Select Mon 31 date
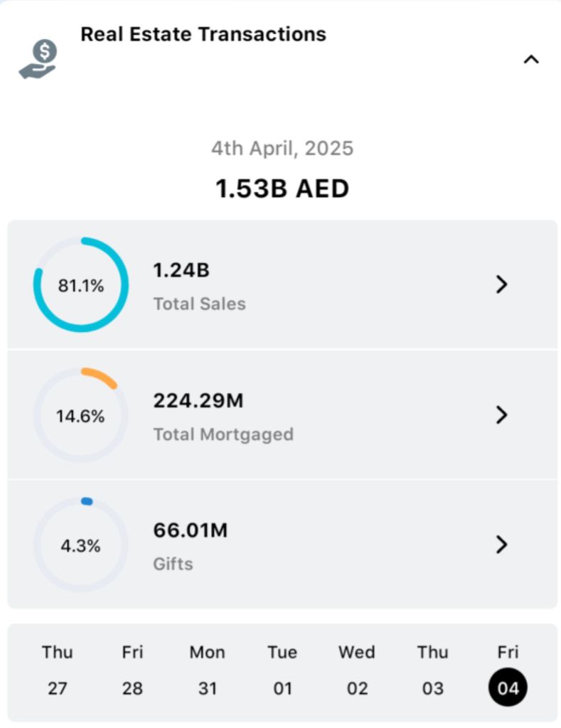This screenshot has height=728, width=561. [207, 670]
